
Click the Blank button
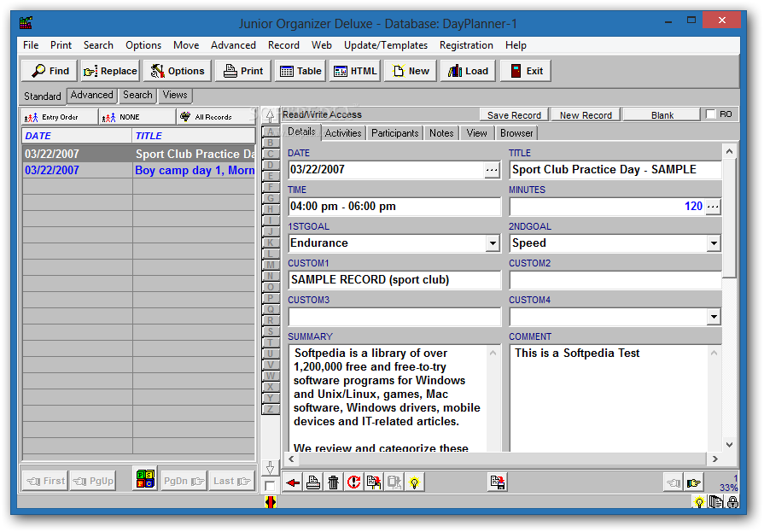point(662,115)
